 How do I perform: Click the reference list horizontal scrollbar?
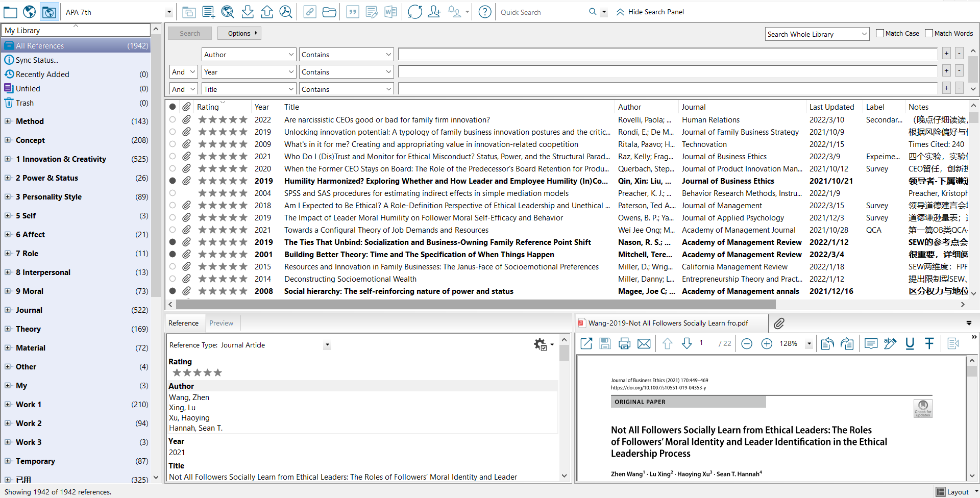click(476, 304)
